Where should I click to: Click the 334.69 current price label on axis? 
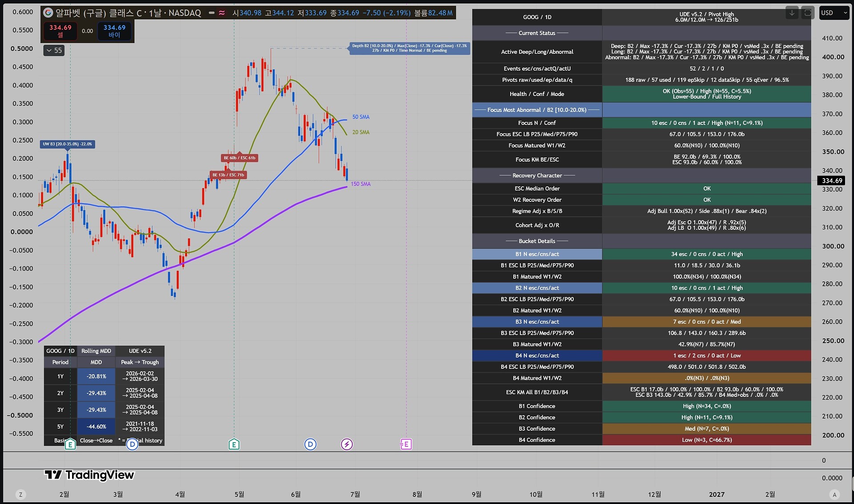[831, 180]
